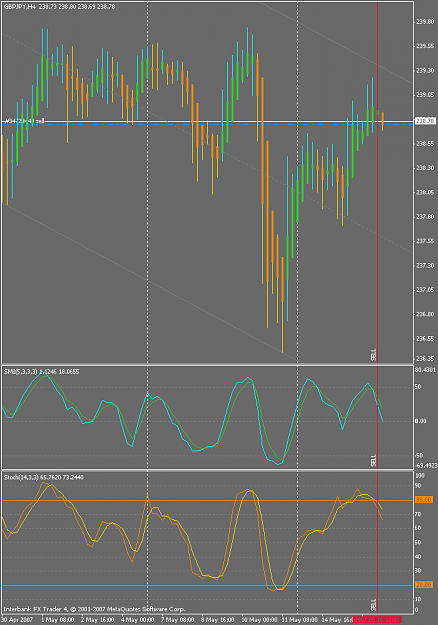438x625 pixels.
Task: Click the 237.05 price axis label
Action: point(425,289)
